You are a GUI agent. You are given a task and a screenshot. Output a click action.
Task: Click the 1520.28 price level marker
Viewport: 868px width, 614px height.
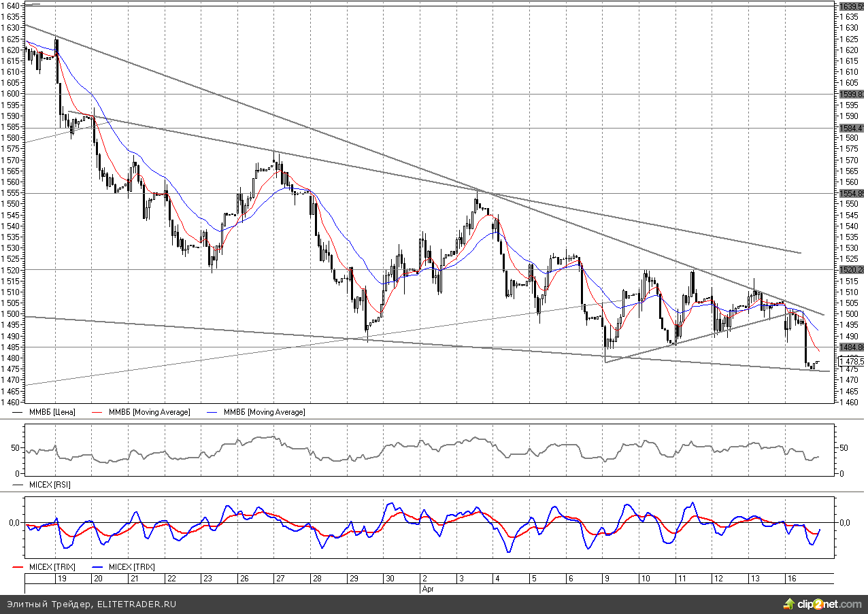click(x=852, y=269)
